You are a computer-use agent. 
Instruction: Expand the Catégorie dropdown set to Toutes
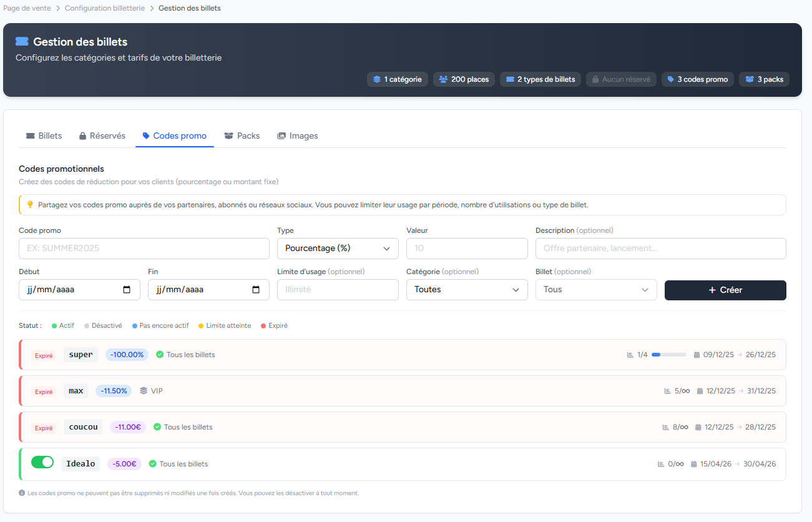466,290
